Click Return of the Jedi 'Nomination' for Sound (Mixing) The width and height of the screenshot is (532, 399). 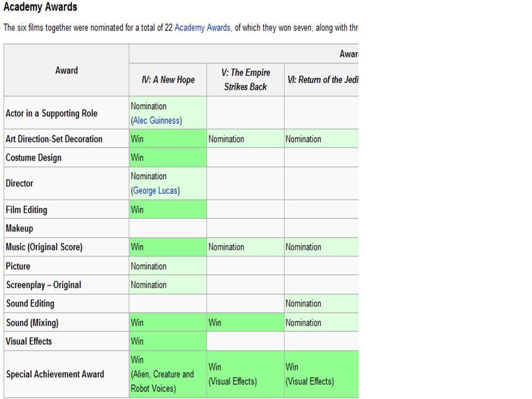(321, 323)
